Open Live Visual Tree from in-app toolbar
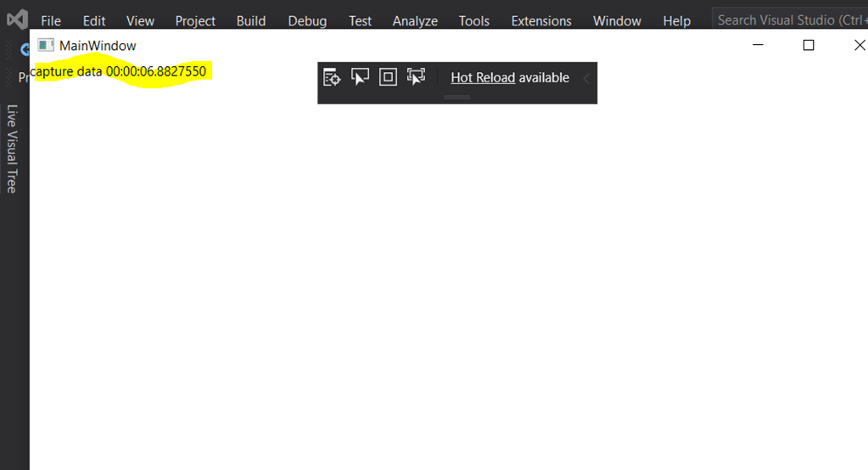Screen dimensions: 868x470 (332, 78)
